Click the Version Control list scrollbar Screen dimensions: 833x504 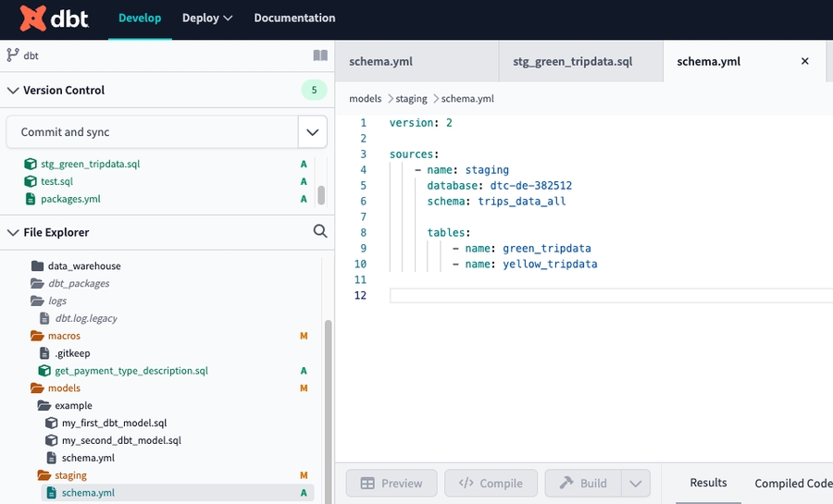[321, 195]
